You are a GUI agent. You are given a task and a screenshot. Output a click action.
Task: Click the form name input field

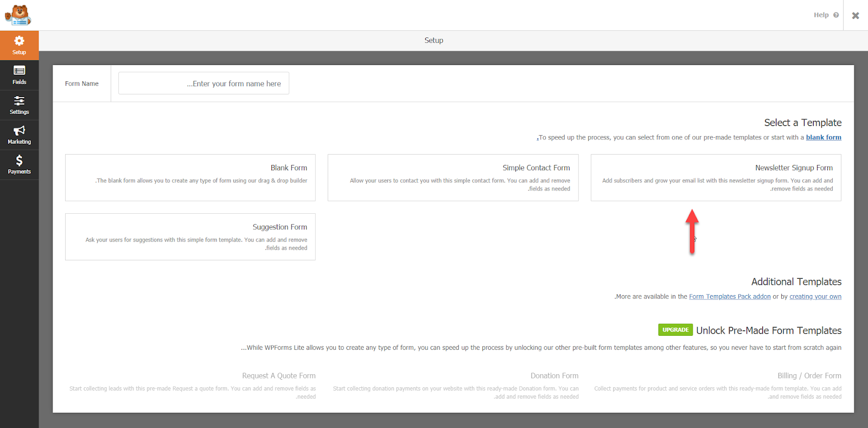(x=203, y=83)
